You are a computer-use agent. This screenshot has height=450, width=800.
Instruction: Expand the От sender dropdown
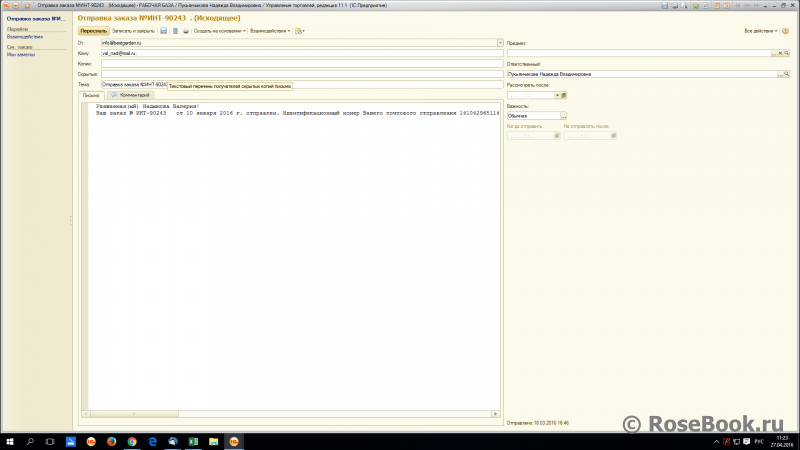(499, 43)
